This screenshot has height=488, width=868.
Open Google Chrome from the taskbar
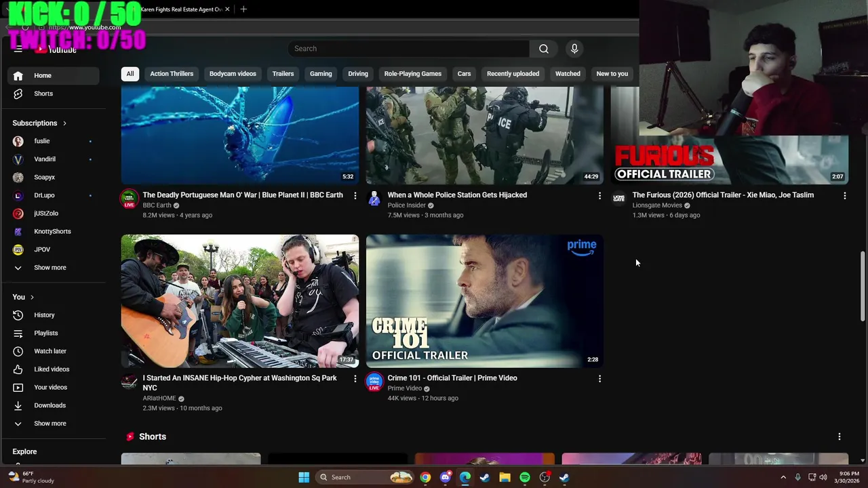425,477
